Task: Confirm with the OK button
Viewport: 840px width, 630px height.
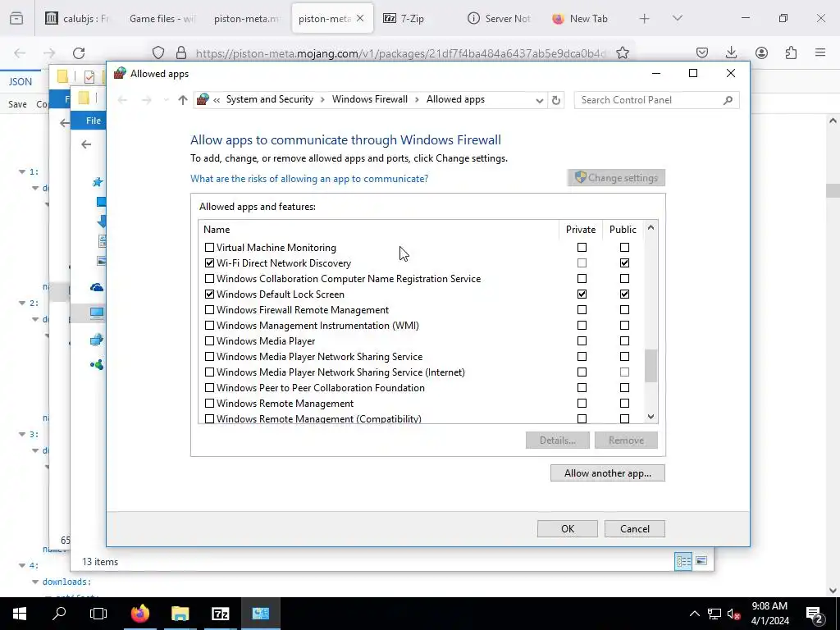Action: point(568,529)
